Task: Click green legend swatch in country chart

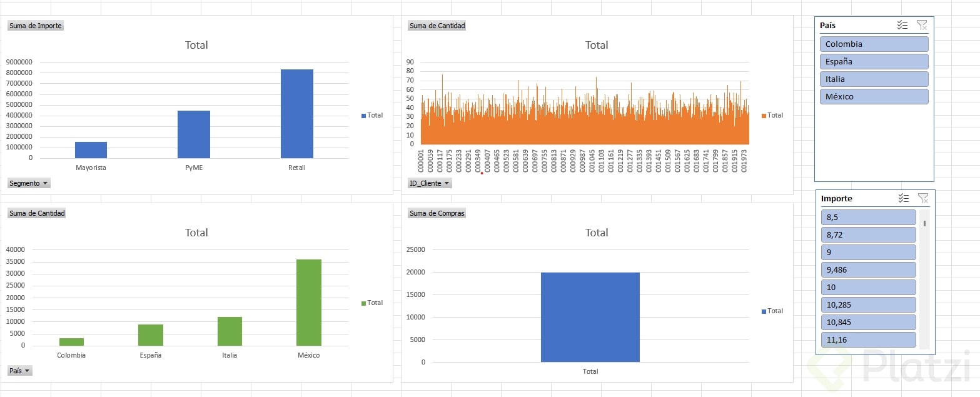Action: pyautogui.click(x=364, y=303)
